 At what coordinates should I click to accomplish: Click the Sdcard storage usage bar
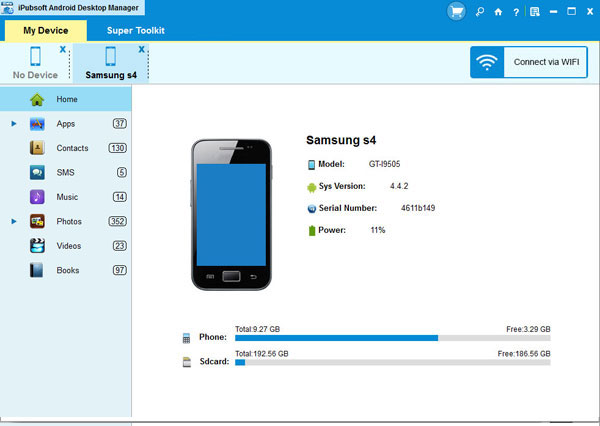[x=393, y=362]
